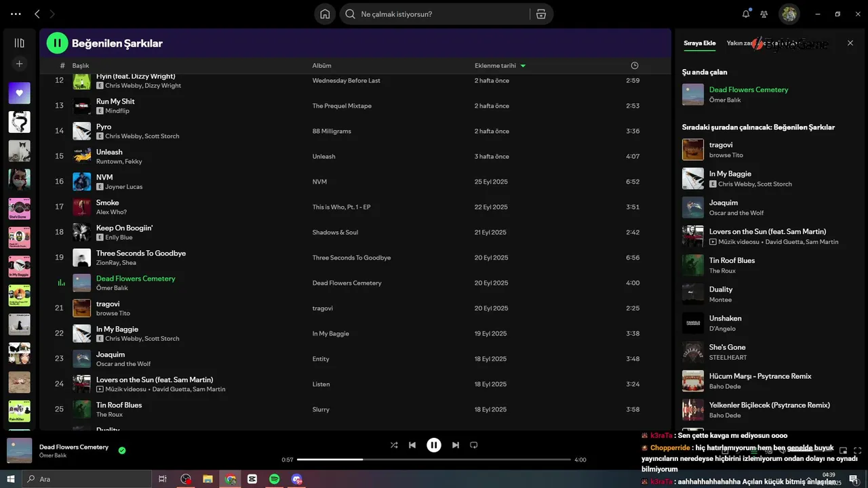Sort by the Eklenme tarihi column
The image size is (868, 488).
(x=500, y=66)
